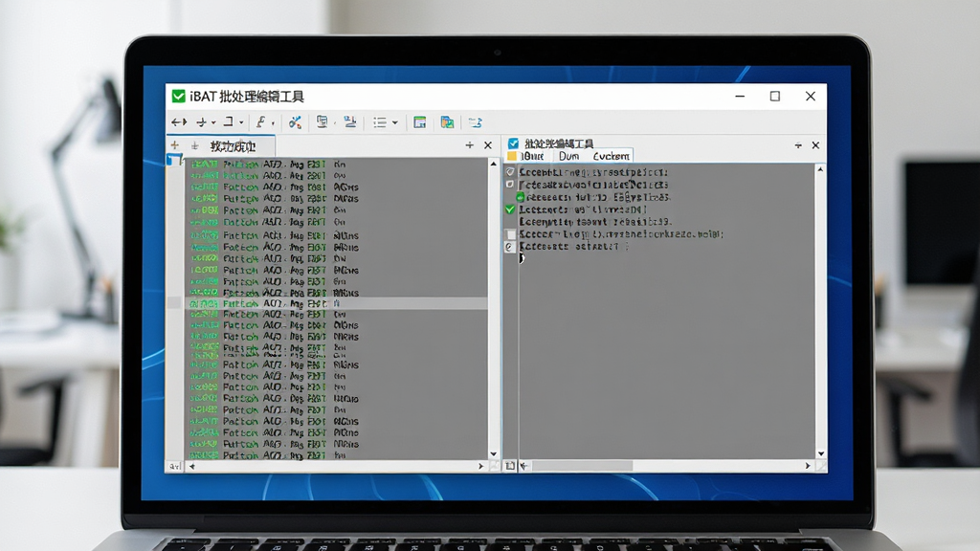
Task: Switch to the Cuckem tab
Action: click(x=611, y=156)
